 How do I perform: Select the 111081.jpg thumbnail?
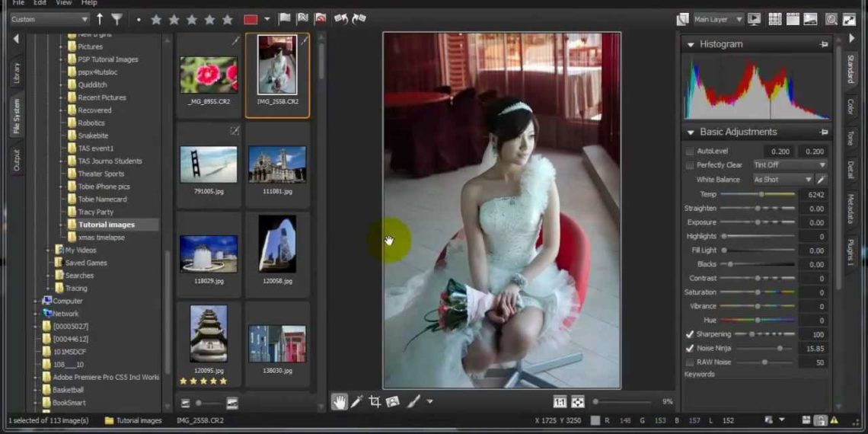pos(277,164)
